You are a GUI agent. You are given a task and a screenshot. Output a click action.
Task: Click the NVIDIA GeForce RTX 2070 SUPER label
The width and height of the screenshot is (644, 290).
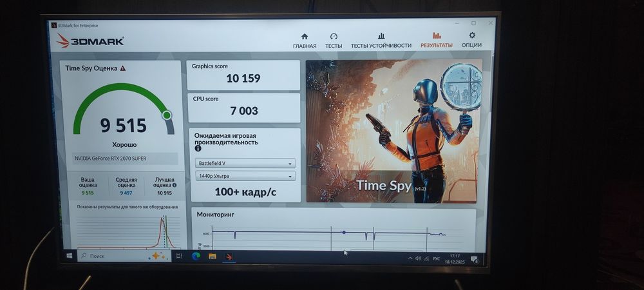(111, 158)
